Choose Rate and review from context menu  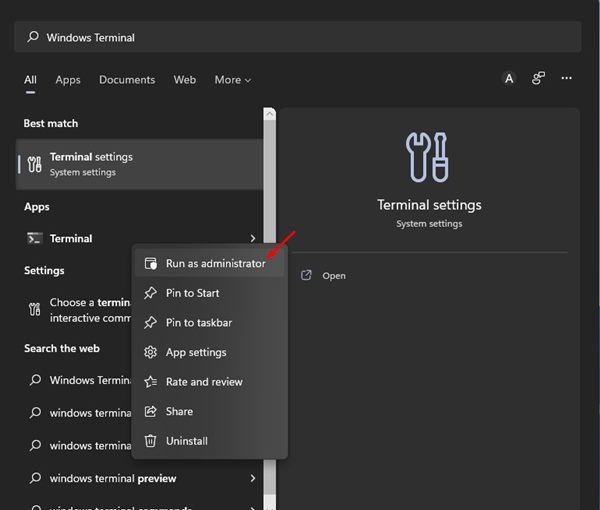209,381
